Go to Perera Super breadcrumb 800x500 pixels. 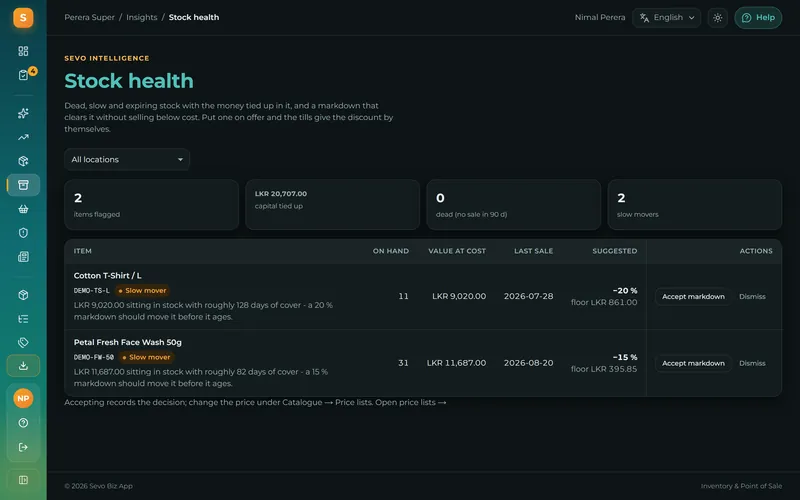89,17
